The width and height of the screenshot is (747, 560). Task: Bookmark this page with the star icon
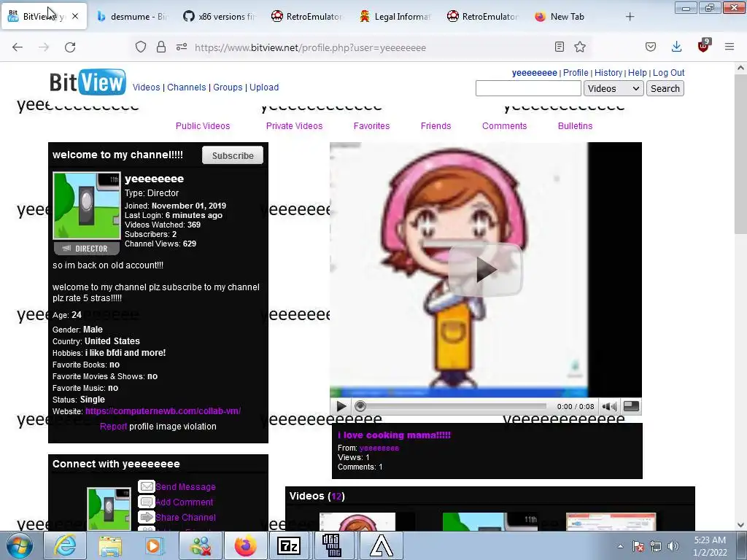pos(580,47)
